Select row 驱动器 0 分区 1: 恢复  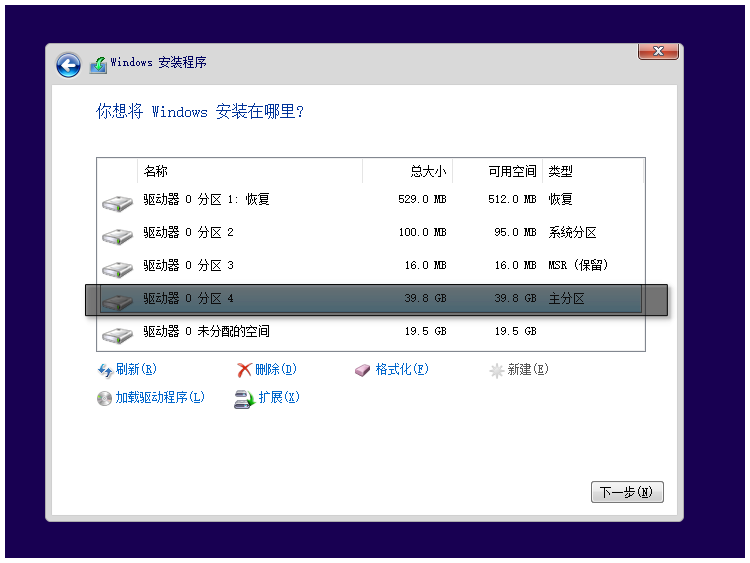(371, 200)
